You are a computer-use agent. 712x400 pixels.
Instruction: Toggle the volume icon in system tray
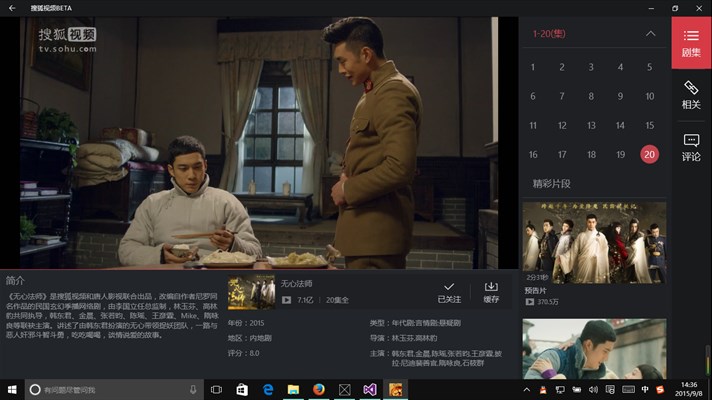click(x=593, y=390)
